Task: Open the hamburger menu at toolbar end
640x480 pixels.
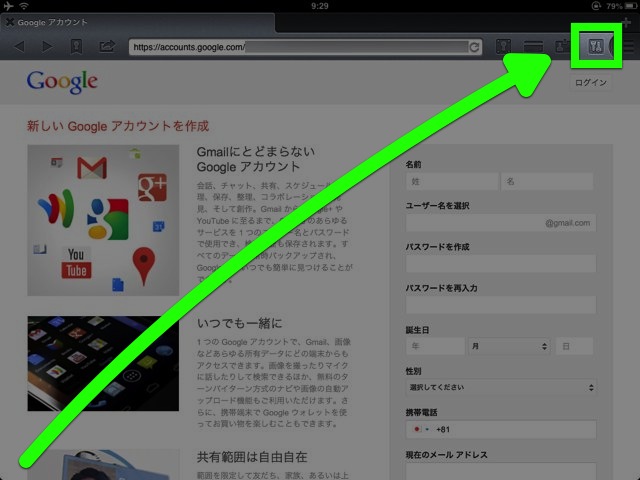Action: (x=629, y=47)
